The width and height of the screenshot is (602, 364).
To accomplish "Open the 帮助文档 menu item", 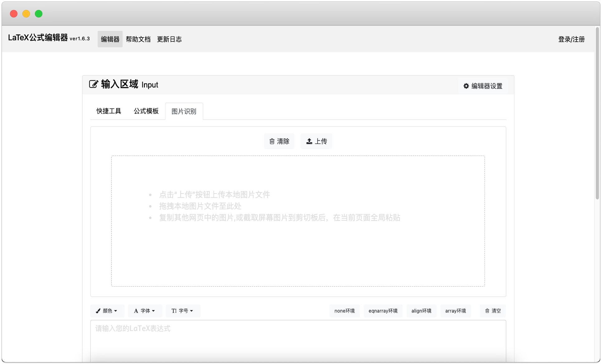I will click(x=138, y=39).
